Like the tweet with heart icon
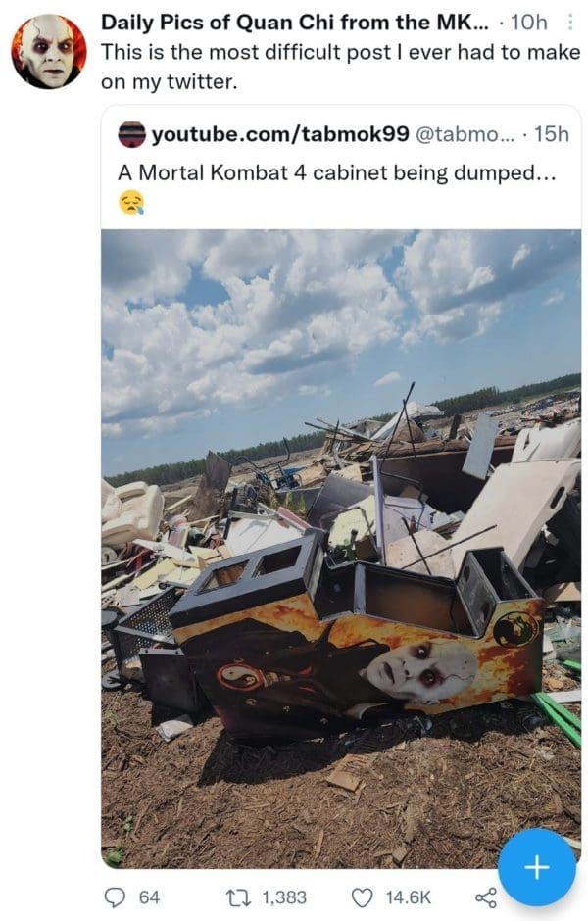The height and width of the screenshot is (921, 588). (x=363, y=897)
